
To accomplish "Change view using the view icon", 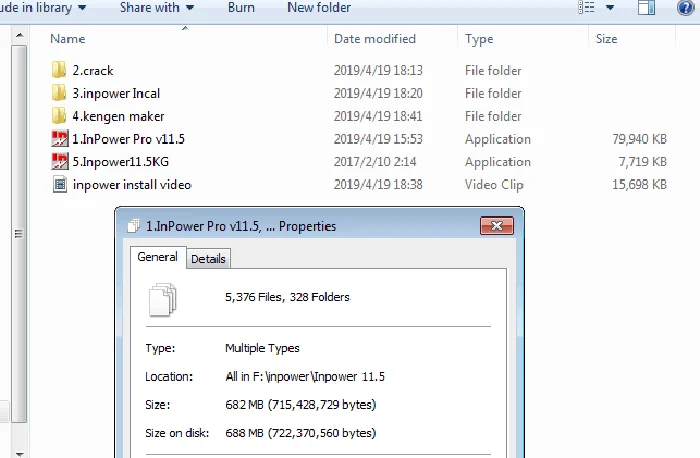I will pyautogui.click(x=586, y=8).
